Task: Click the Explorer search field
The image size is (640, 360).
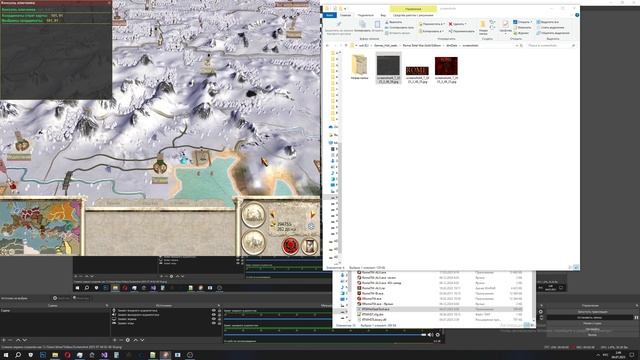Action: [x=550, y=45]
